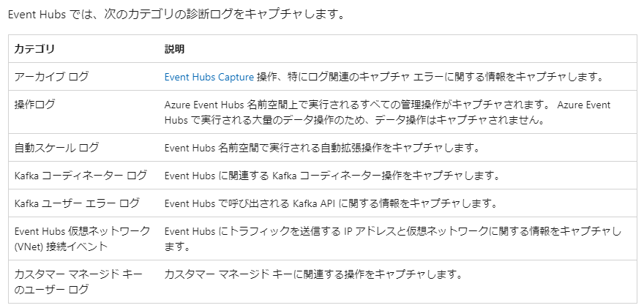Select the Event Hubs 仮想ネットワーク接続イベント cell

point(82,238)
